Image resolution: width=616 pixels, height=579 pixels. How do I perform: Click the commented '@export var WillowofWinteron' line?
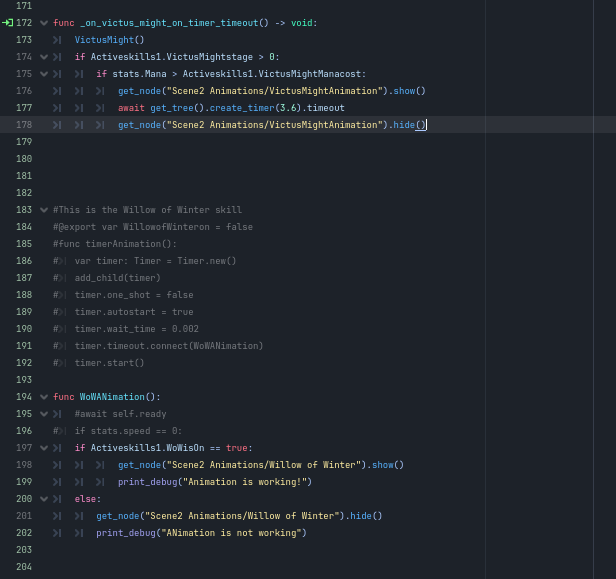(153, 227)
